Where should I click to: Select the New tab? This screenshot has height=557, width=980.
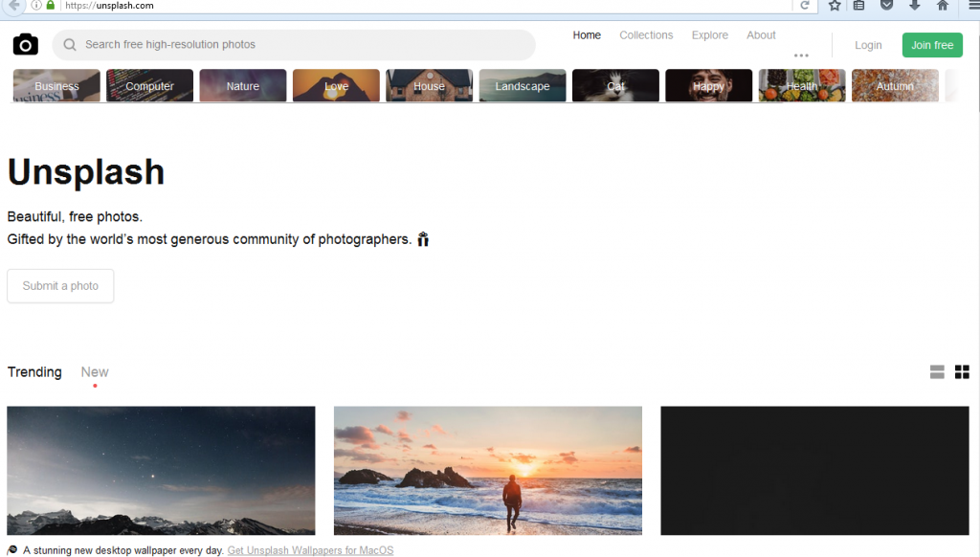coord(95,372)
